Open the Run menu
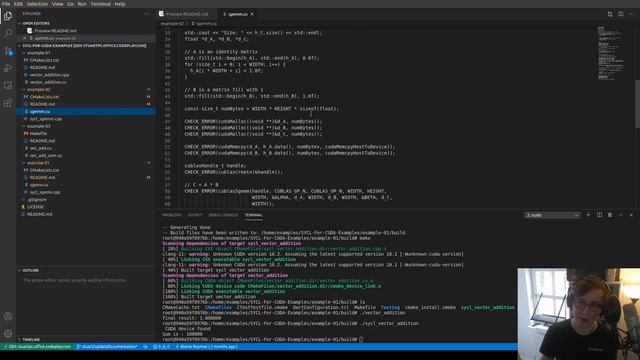The image size is (640, 360). [82, 4]
